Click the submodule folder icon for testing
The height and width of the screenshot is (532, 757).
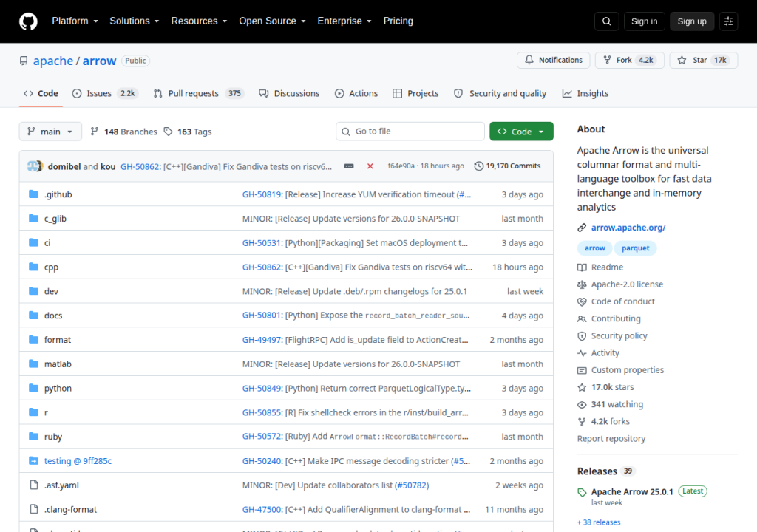[x=33, y=460]
